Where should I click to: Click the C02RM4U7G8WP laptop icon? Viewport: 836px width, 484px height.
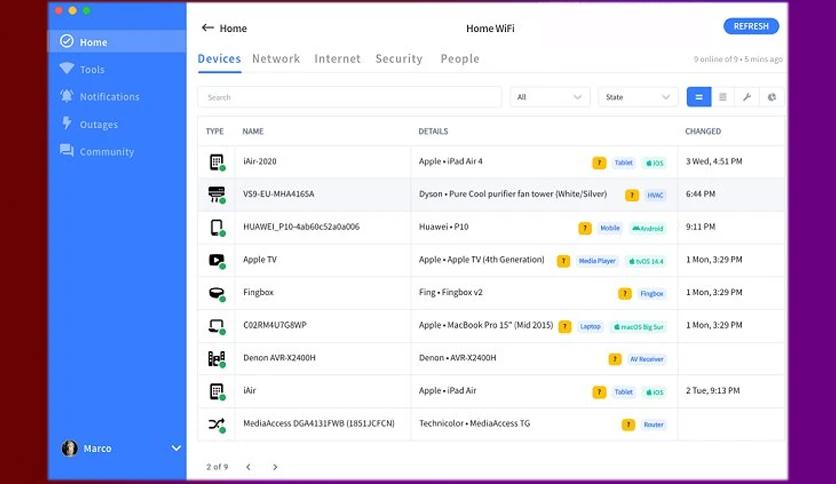coord(216,326)
